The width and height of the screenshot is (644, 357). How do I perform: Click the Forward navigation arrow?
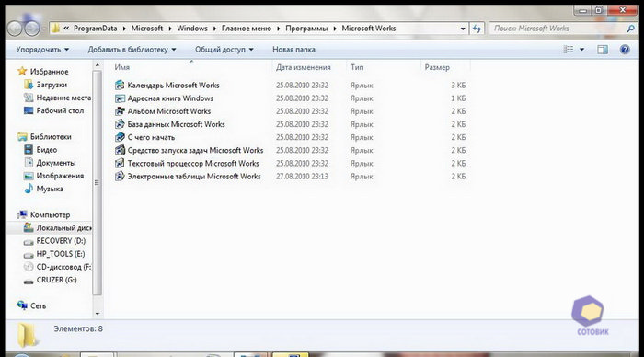[x=31, y=29]
